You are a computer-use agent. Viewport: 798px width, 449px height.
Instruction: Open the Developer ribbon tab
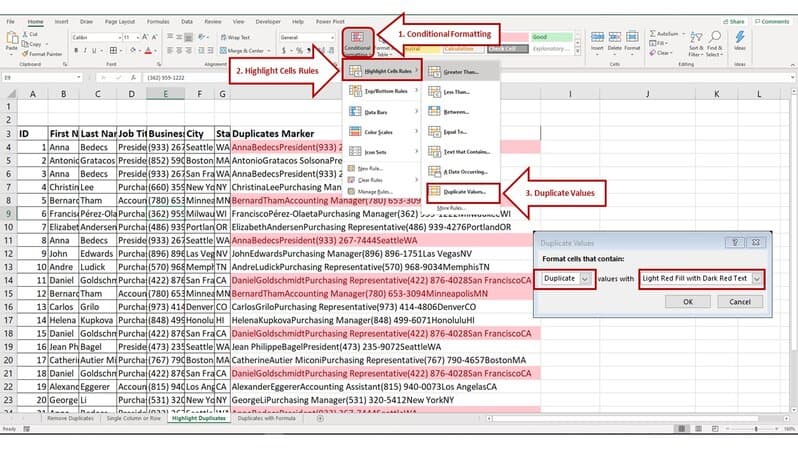(268, 22)
